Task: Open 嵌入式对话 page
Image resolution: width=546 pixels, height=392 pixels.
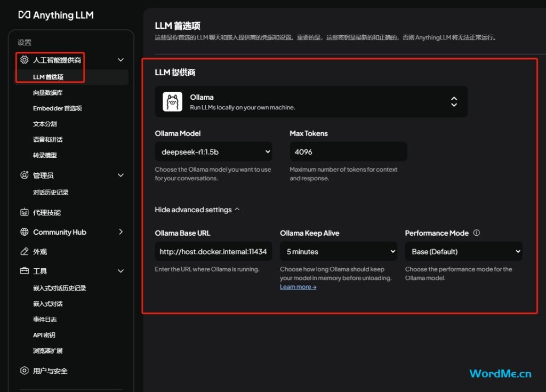Action: pyautogui.click(x=47, y=304)
